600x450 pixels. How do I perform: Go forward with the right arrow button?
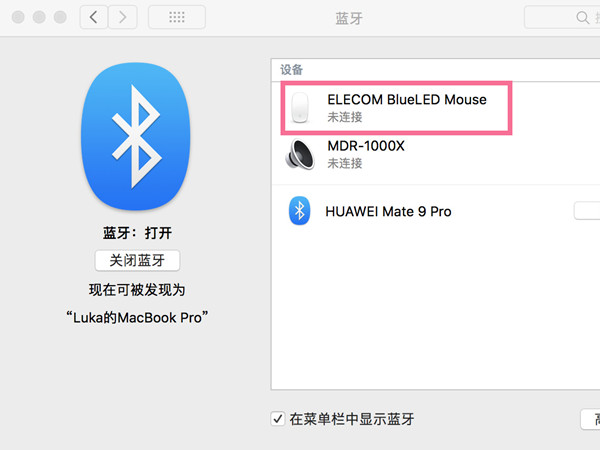click(122, 17)
